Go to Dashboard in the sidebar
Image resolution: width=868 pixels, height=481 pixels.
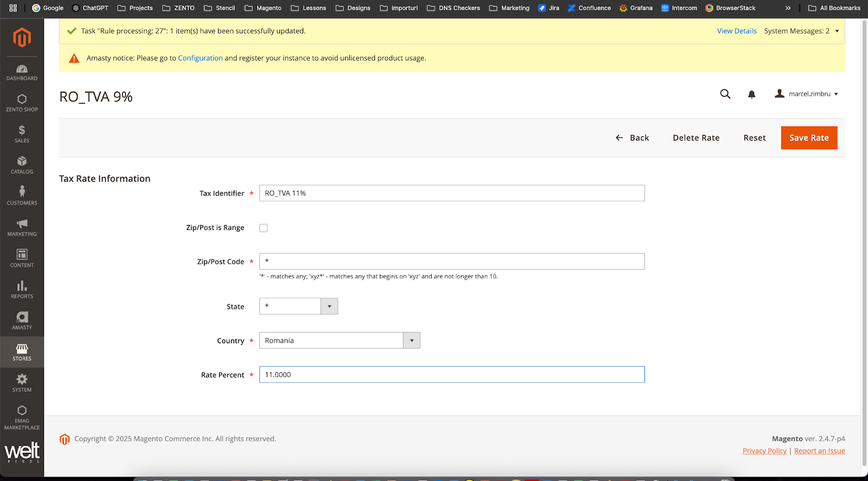coord(22,73)
